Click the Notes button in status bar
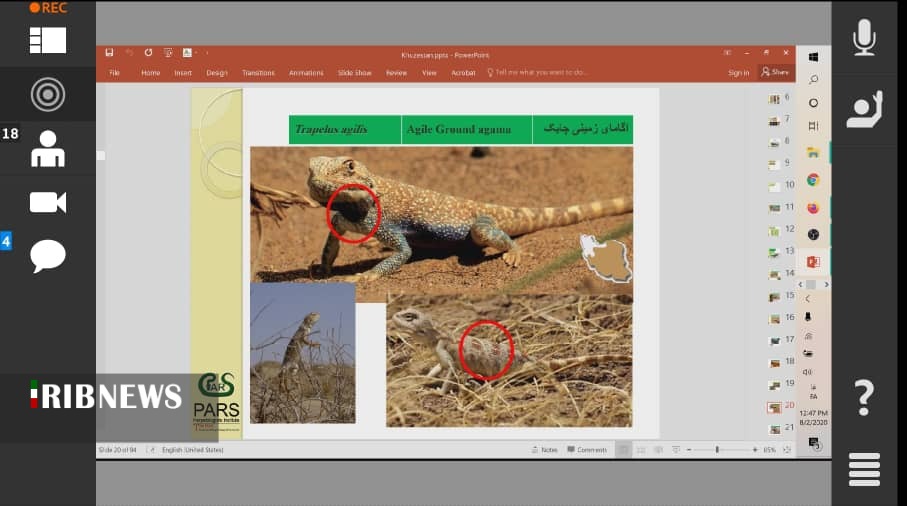This screenshot has height=506, width=907. point(545,450)
